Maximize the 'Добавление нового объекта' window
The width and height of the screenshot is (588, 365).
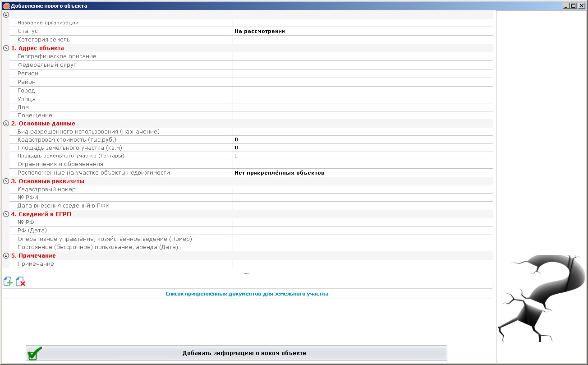pos(573,6)
